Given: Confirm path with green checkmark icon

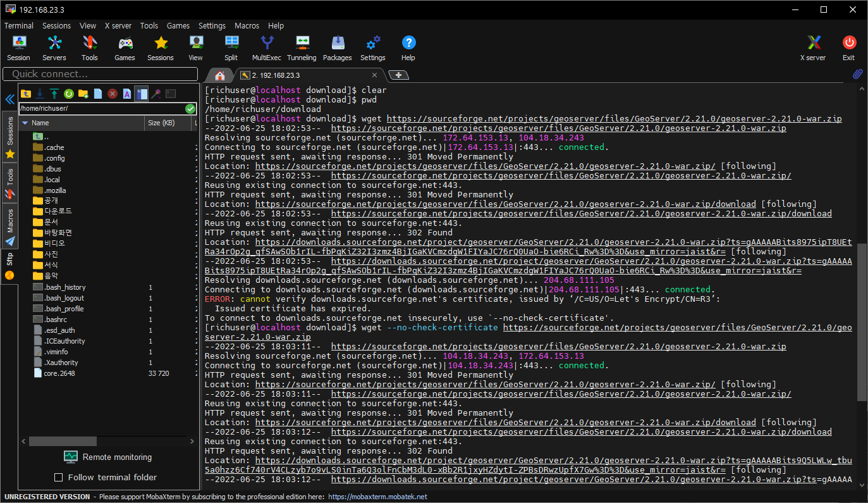Looking at the screenshot, I should 190,109.
